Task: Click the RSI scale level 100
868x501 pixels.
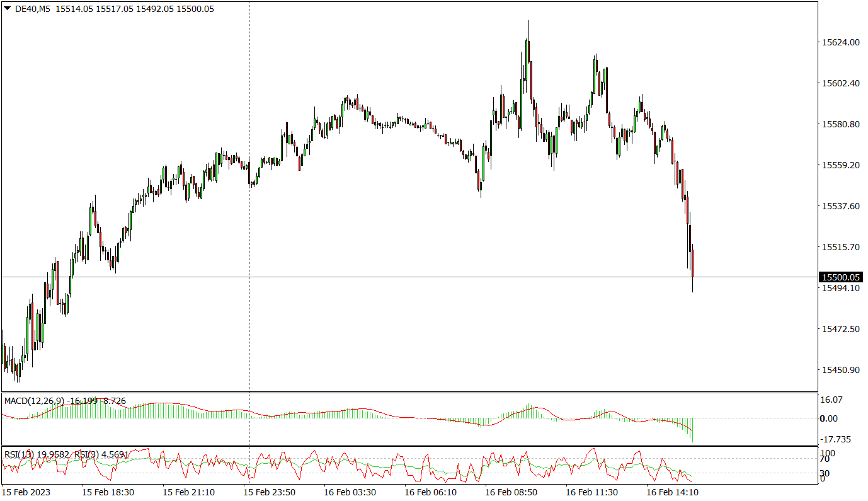Action: coord(829,453)
